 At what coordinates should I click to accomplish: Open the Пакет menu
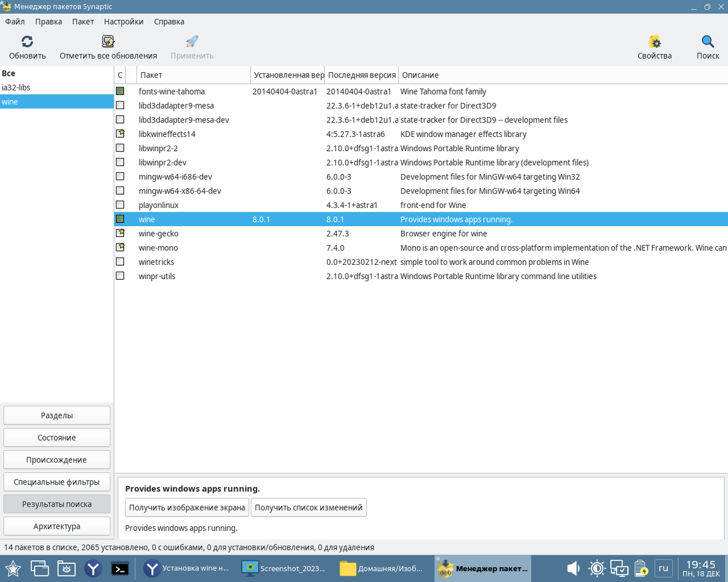(x=83, y=21)
